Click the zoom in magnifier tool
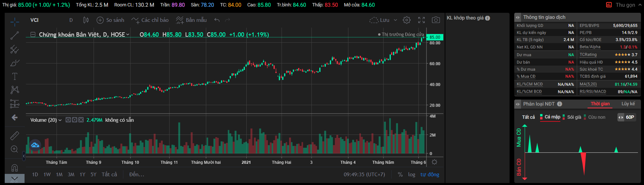The height and width of the screenshot is (185, 644). coord(14,149)
